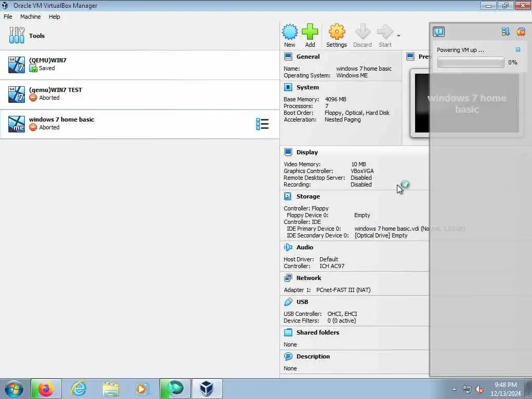532x399 pixels.
Task: Open the General section header link
Action: click(x=308, y=57)
